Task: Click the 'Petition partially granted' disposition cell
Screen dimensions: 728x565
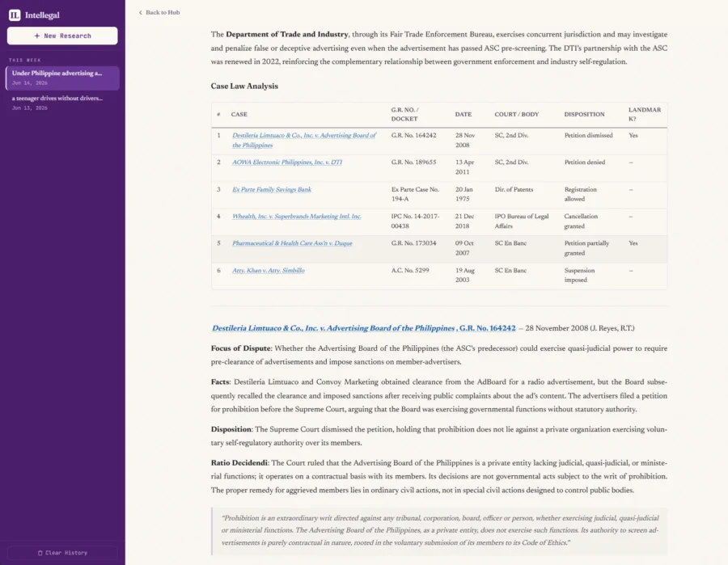Action: (587, 248)
